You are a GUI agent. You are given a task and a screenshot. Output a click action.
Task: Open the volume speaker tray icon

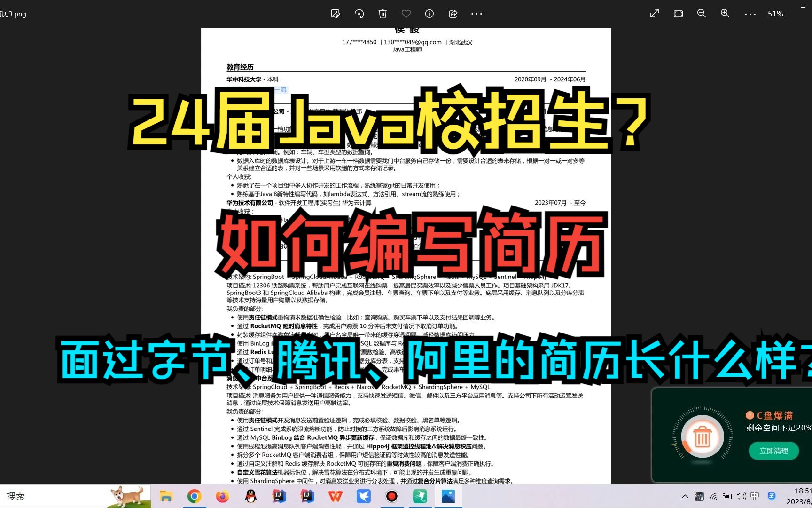click(x=742, y=496)
